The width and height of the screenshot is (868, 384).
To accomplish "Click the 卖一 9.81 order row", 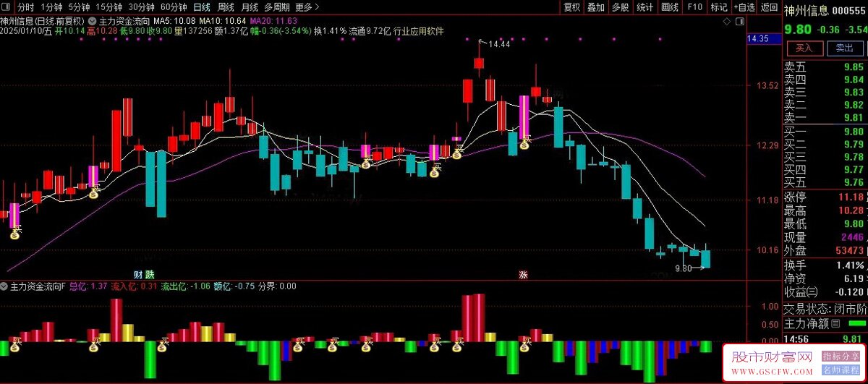I will [x=825, y=118].
